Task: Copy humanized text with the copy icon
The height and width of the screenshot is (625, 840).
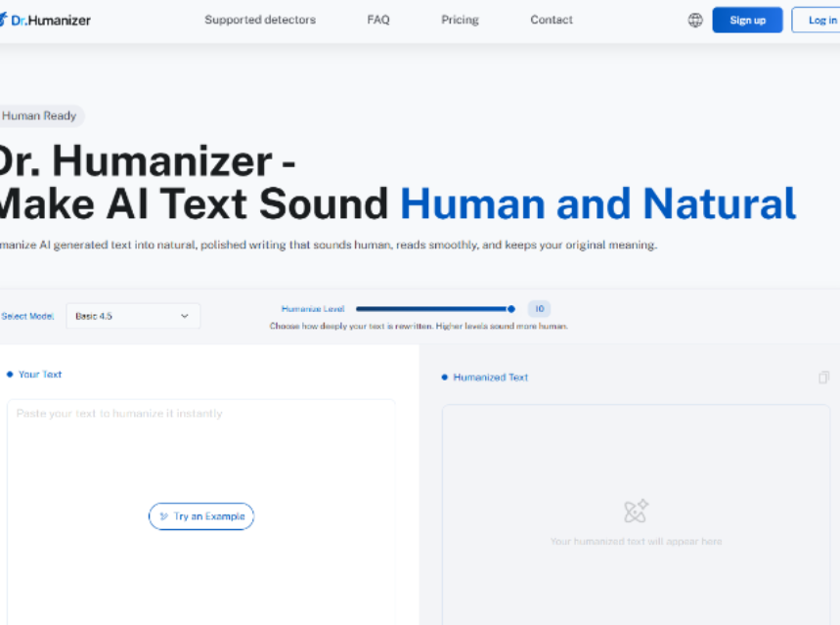Action: pyautogui.click(x=824, y=378)
